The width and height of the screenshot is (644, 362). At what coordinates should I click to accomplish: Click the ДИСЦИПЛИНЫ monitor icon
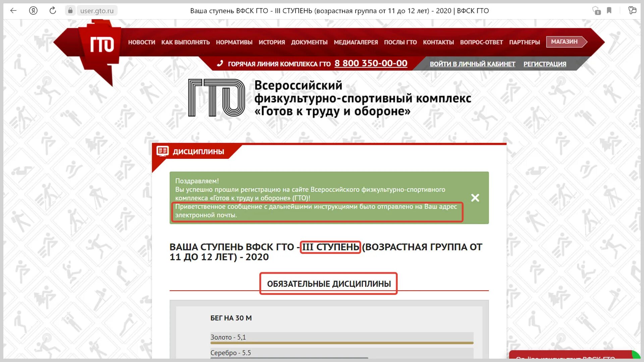point(163,151)
